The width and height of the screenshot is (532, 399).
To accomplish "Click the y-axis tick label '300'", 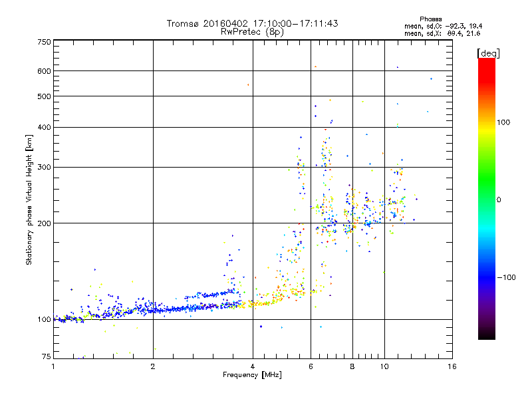I will click(x=44, y=168).
